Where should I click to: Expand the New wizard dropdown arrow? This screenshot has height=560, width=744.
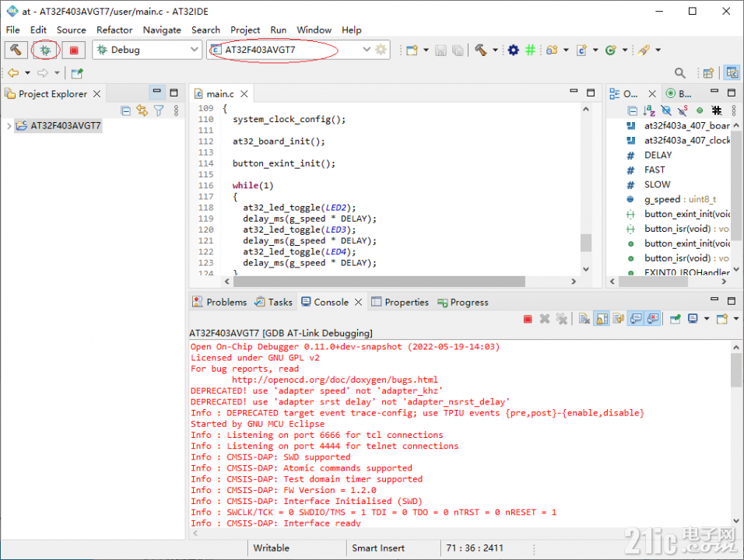pos(426,51)
